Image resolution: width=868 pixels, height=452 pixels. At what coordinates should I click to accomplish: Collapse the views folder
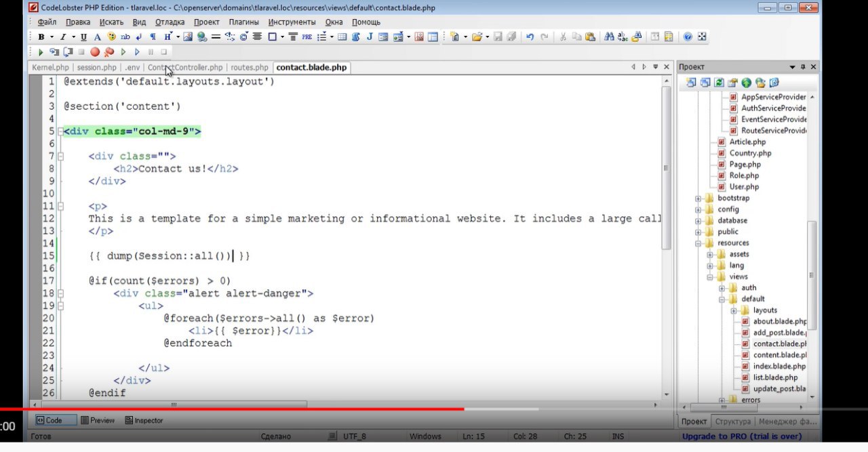pos(710,277)
